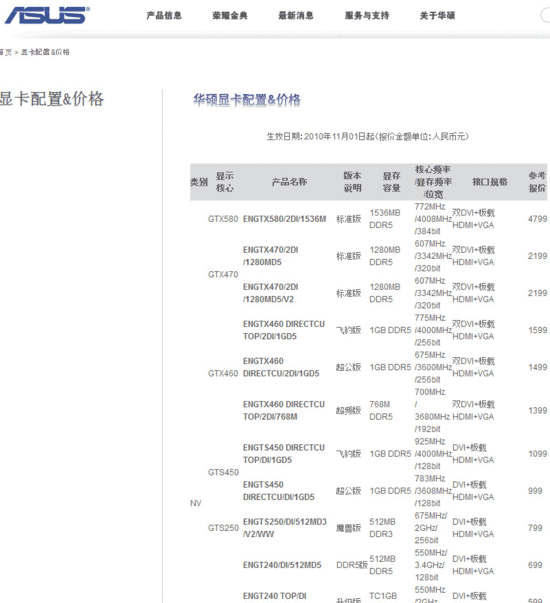Click the 生效日期 2010年11月01日 line
This screenshot has height=603, width=550.
coord(367,137)
